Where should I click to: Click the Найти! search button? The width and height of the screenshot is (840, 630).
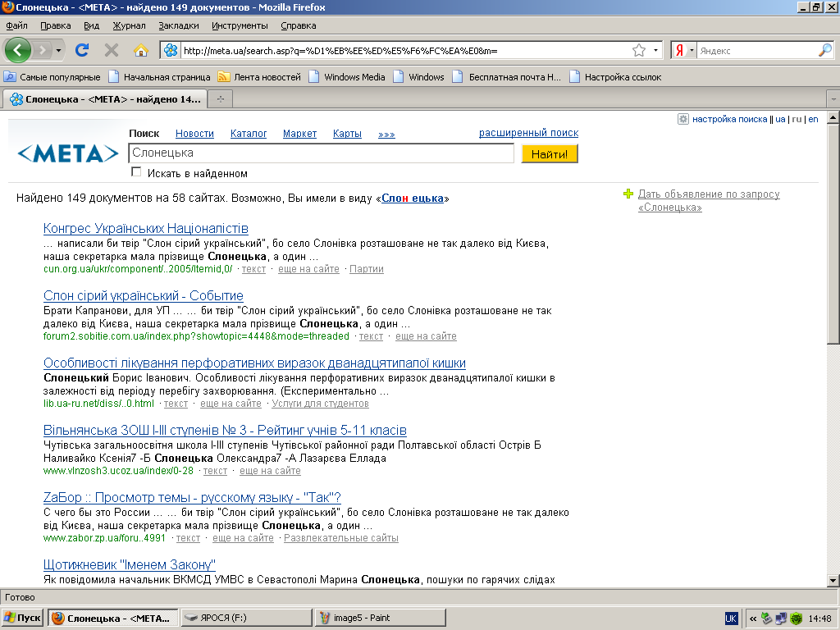550,154
